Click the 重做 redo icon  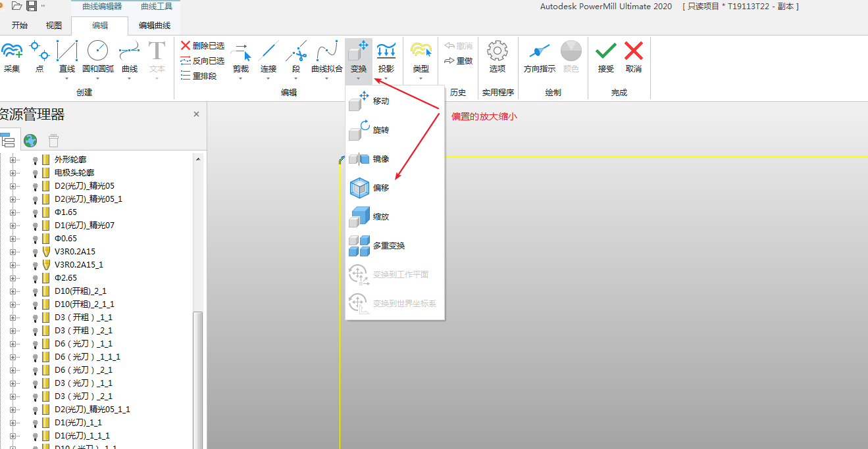[449, 61]
